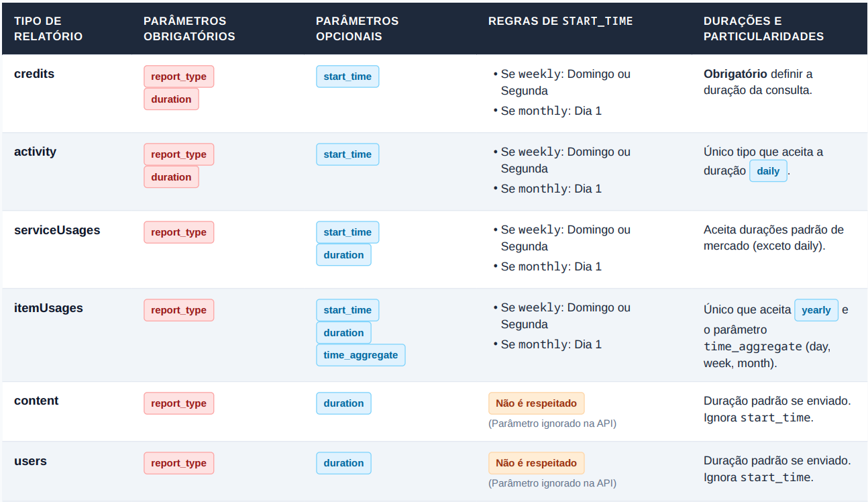Click 'Não é respeitado' badge in users row
868x502 pixels.
(537, 463)
